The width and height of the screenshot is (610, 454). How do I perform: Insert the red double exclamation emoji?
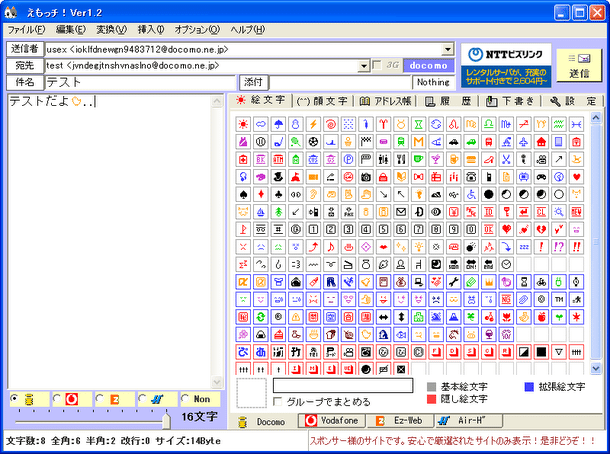pyautogui.click(x=576, y=247)
